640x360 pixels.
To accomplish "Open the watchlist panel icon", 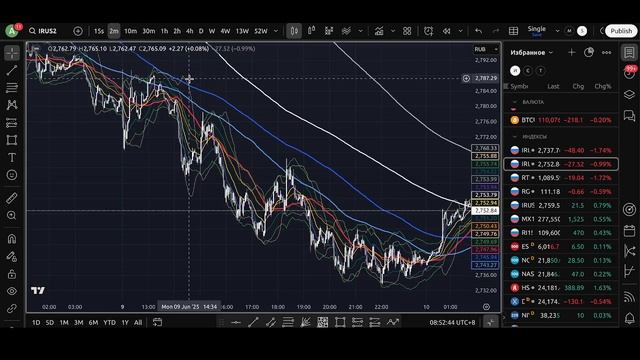I will (x=629, y=53).
